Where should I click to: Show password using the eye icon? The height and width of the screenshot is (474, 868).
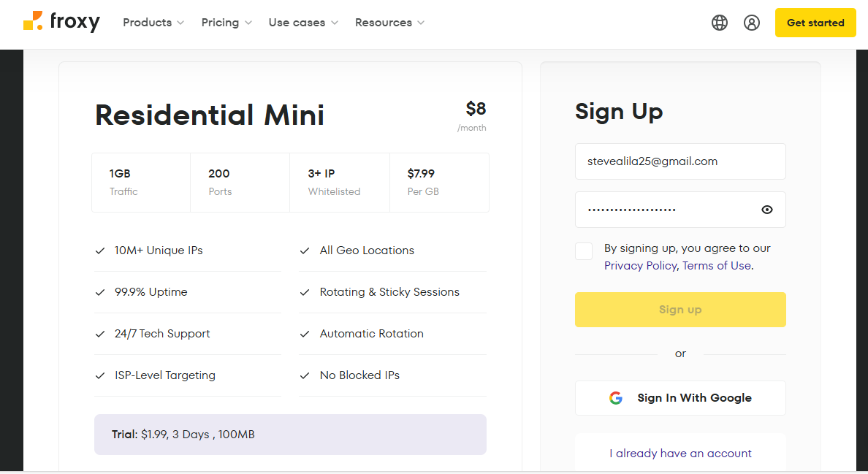pos(766,210)
